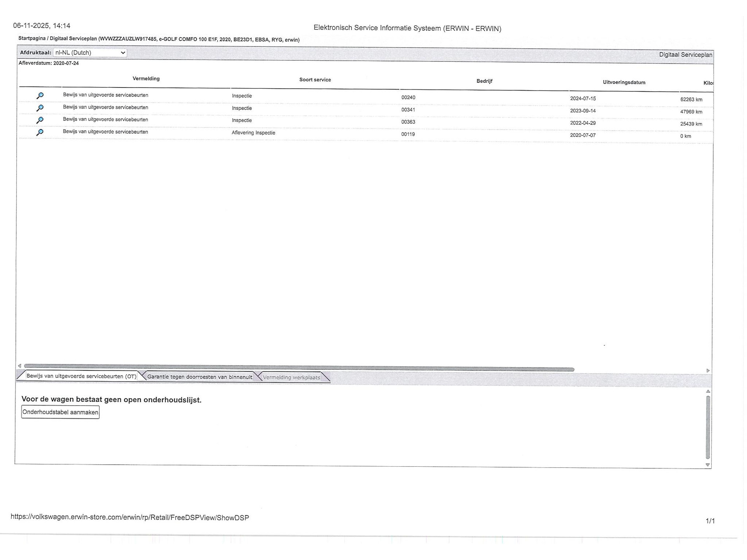Click magnifier icon for 2024-07-15 inspection
Image resolution: width=747 pixels, height=560 pixels.
[x=40, y=96]
